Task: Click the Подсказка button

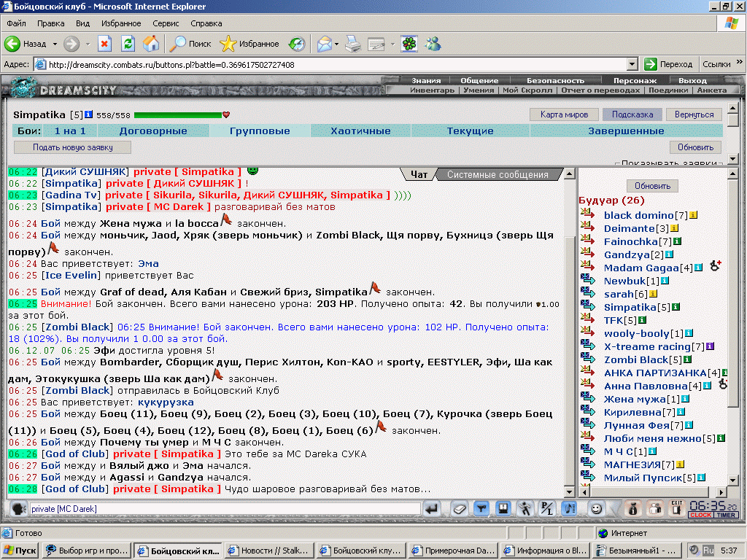Action: pos(632,114)
